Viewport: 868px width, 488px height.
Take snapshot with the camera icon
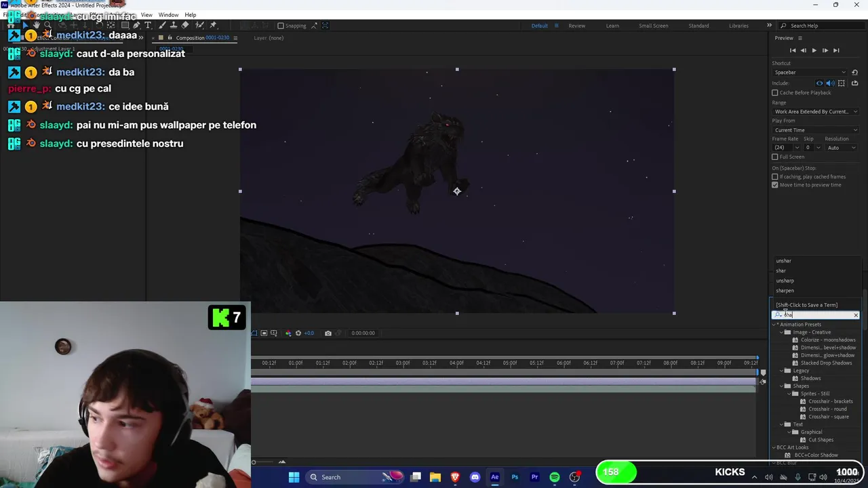(328, 333)
